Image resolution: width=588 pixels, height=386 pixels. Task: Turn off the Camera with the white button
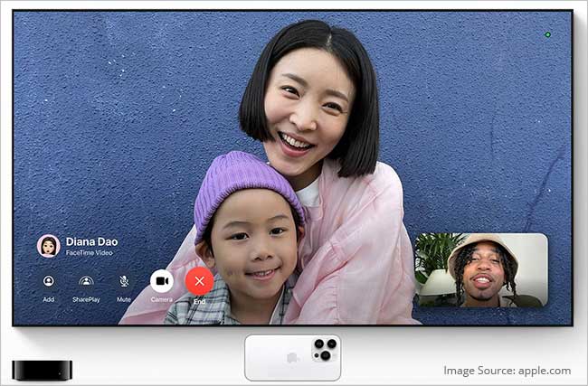(162, 281)
